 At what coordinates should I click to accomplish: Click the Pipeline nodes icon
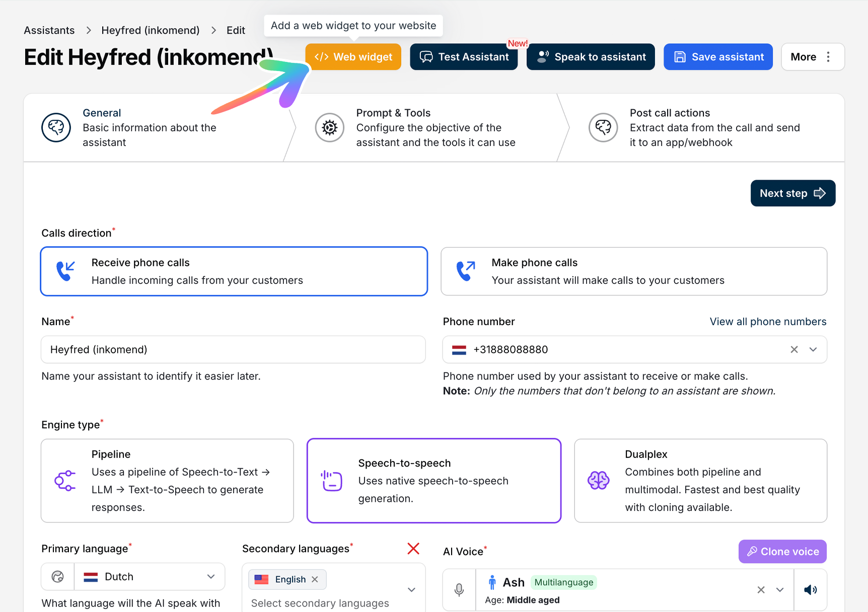tap(65, 481)
